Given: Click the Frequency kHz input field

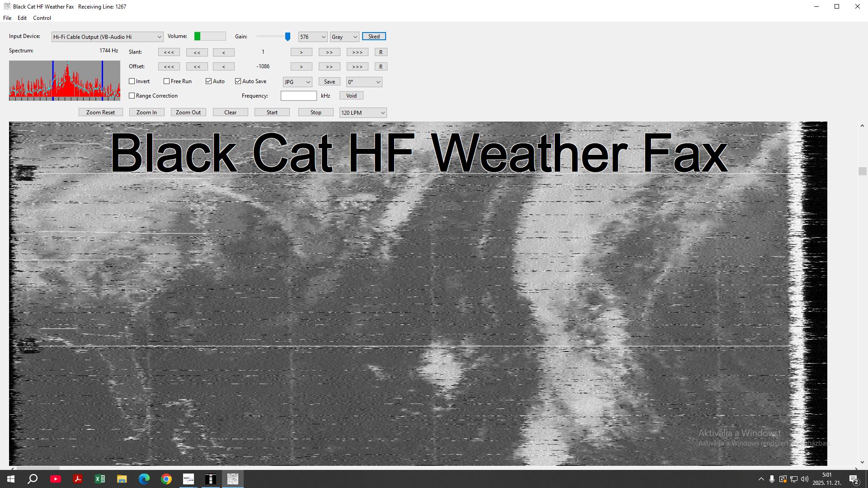Looking at the screenshot, I should click(x=298, y=96).
